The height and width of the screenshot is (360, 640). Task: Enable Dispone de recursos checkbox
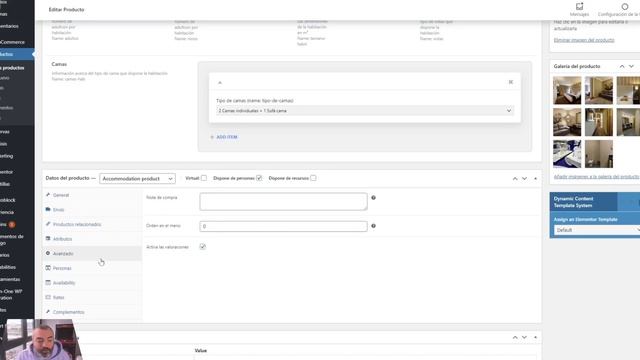click(313, 178)
